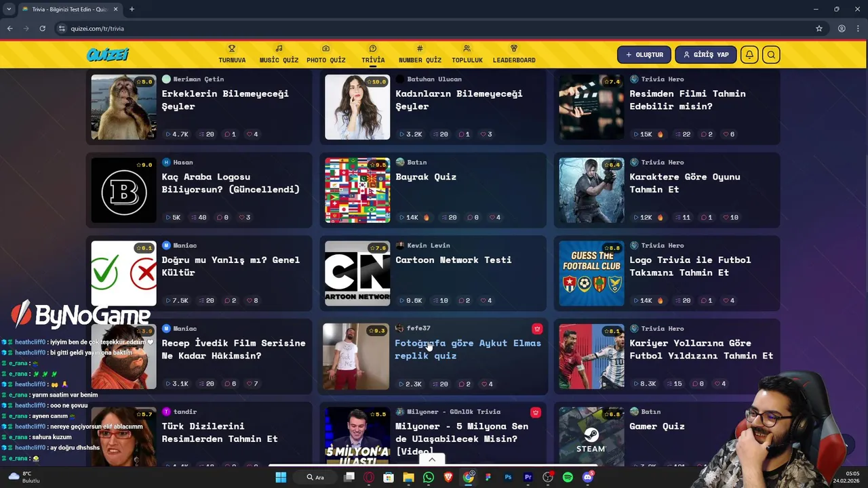The height and width of the screenshot is (488, 868).
Task: Open the Bayrak Quiz title
Action: point(426,177)
